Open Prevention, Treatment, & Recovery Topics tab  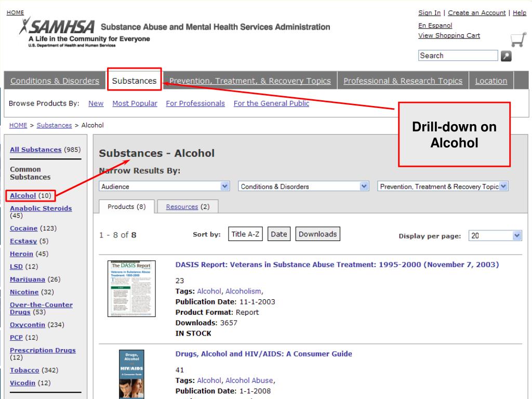pyautogui.click(x=250, y=81)
